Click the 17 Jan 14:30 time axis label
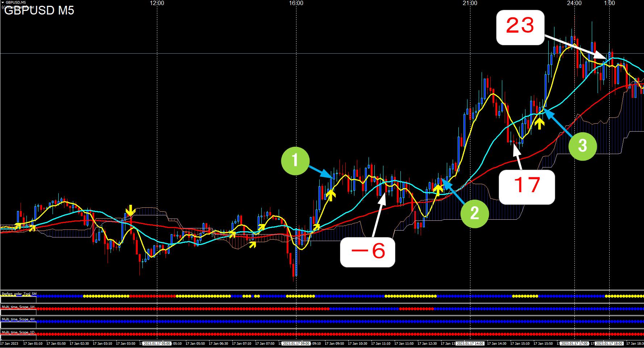644x348 pixels. click(496, 343)
